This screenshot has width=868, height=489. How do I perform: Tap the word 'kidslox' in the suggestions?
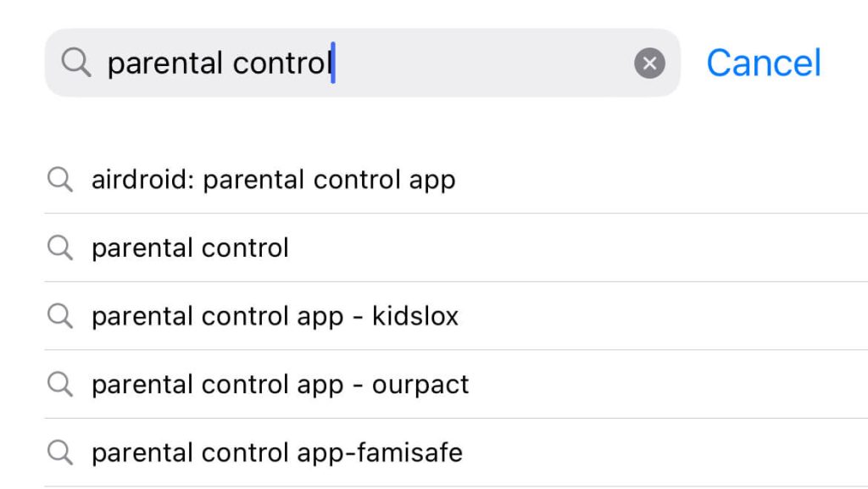click(415, 316)
